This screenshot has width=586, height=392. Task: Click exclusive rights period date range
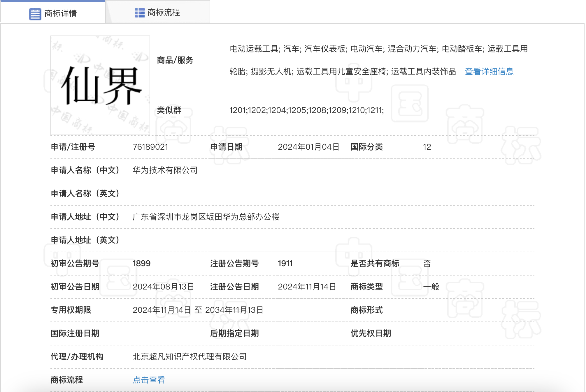198,310
